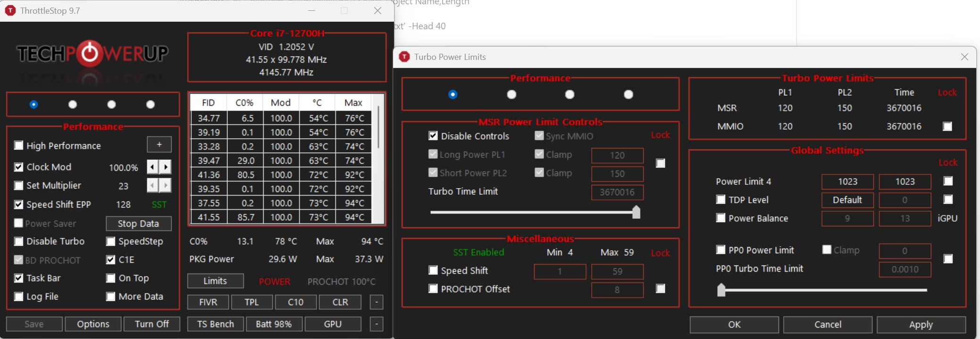Viewport: 980px width, 339px height.
Task: Enable the High Performance checkbox
Action: pos(18,145)
